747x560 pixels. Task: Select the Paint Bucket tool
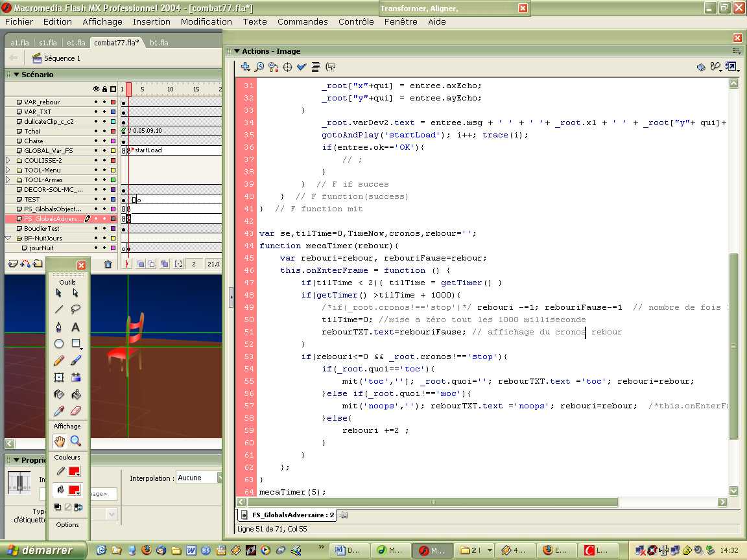tap(75, 394)
